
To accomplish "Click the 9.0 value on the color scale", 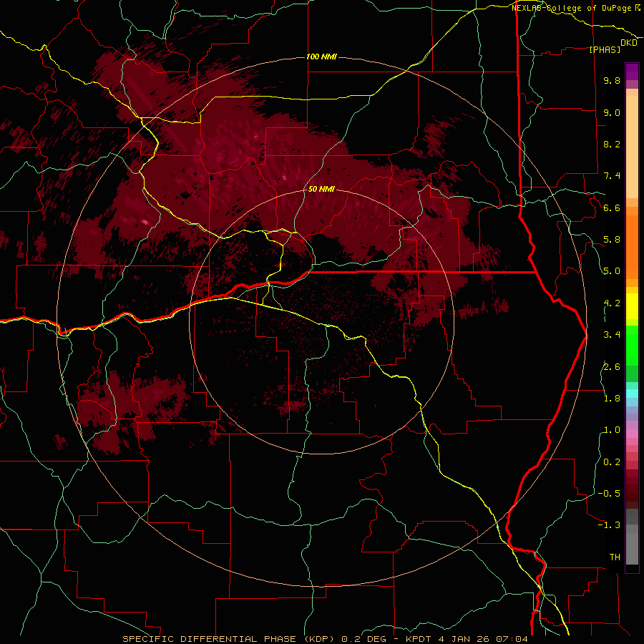I will 612,112.
